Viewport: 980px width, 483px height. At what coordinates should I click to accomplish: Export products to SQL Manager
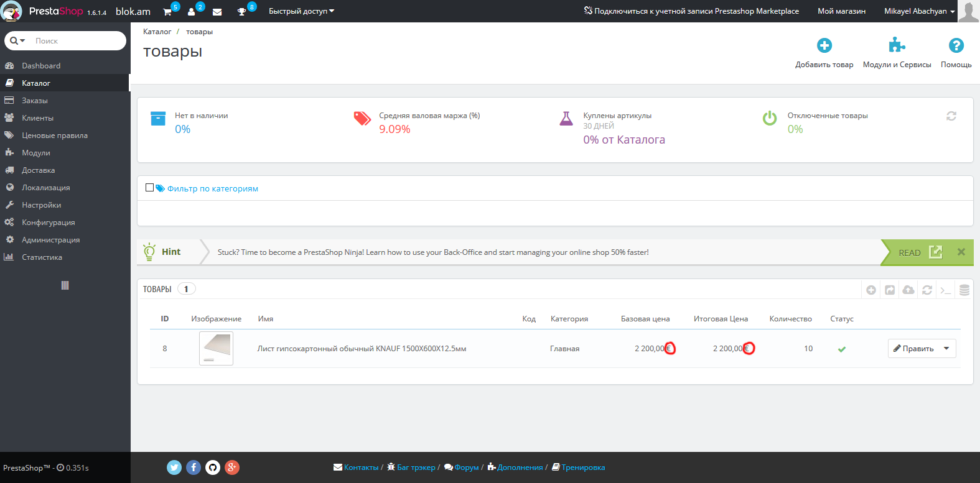[x=964, y=290]
